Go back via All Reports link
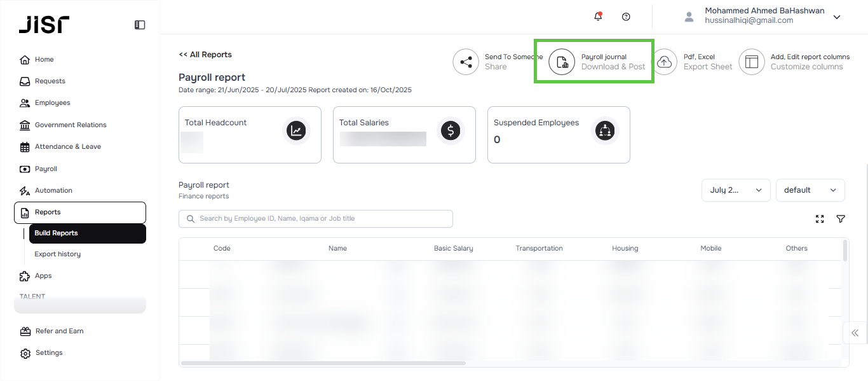Image resolution: width=868 pixels, height=381 pixels. point(205,55)
